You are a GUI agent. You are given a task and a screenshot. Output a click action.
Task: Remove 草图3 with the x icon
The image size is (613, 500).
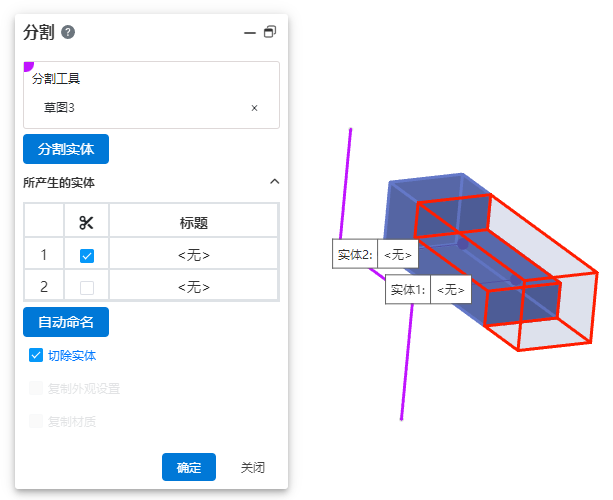(x=254, y=108)
